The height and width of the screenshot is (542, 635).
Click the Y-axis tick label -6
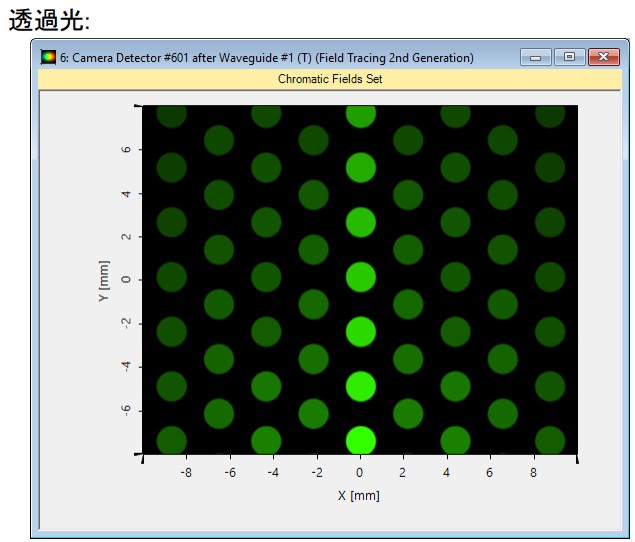point(126,410)
